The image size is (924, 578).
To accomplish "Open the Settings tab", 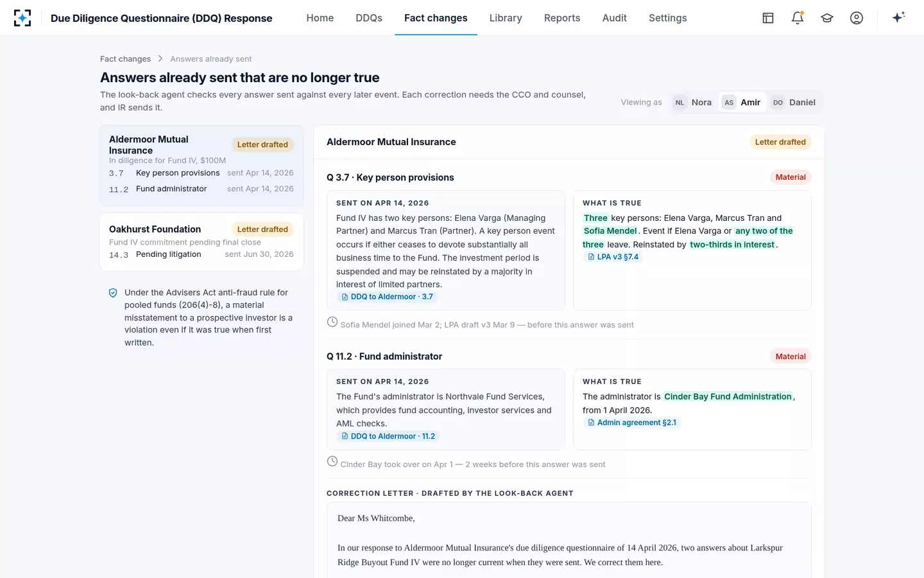I will point(667,18).
